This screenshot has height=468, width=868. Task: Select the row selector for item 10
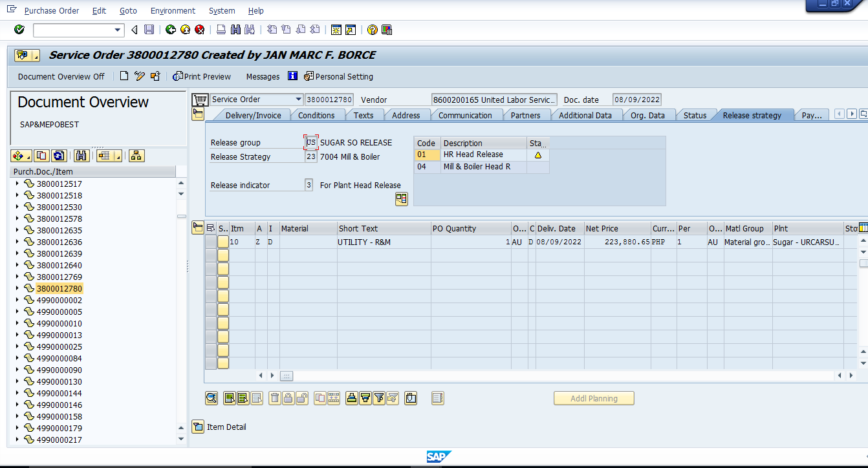[211, 242]
